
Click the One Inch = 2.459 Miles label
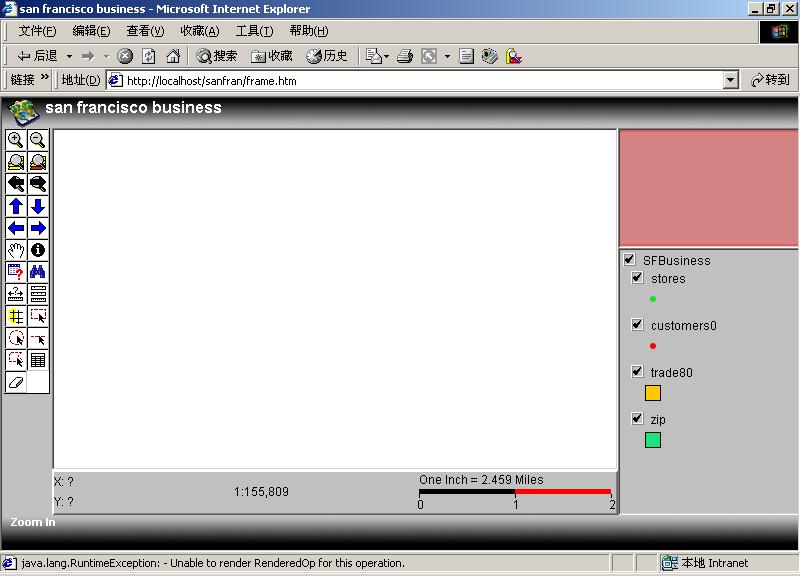[x=481, y=480]
